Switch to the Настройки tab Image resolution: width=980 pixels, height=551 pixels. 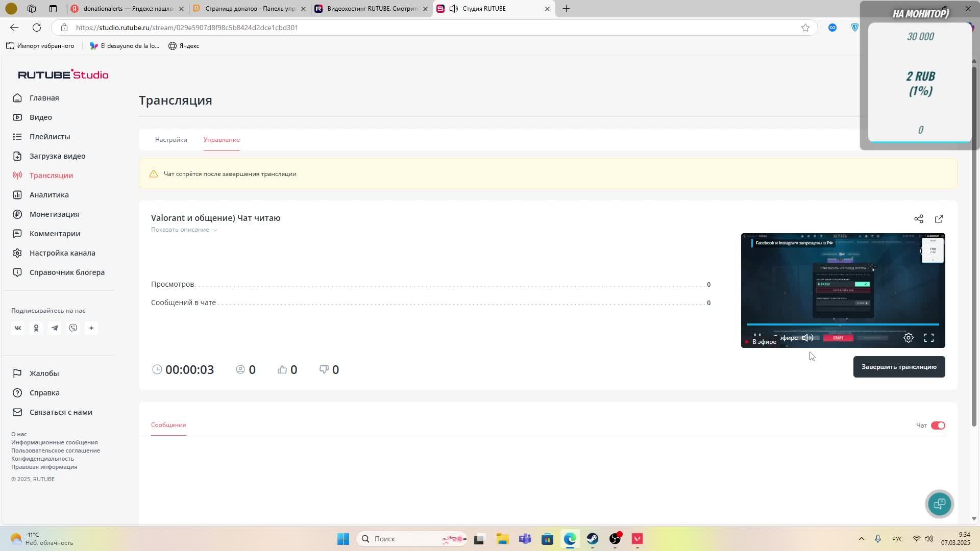(171, 140)
